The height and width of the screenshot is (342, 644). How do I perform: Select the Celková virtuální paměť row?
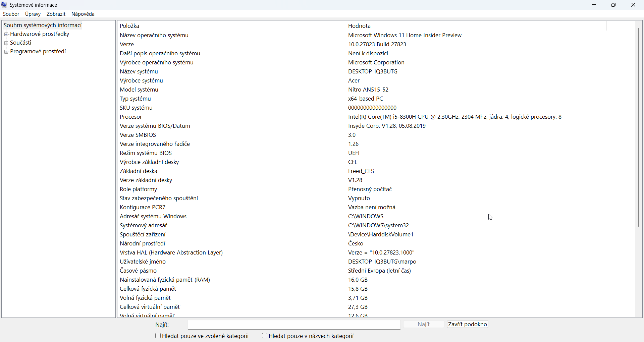(x=362, y=307)
